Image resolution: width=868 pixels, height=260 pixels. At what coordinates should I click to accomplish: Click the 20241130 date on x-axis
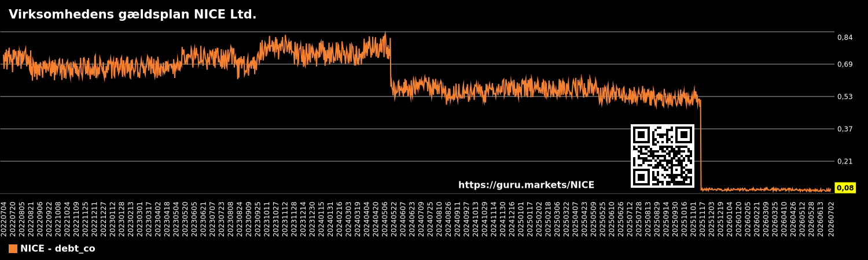(503, 218)
